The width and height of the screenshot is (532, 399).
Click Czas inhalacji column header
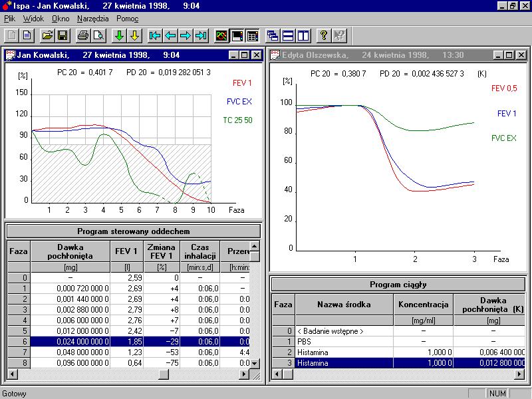click(x=200, y=251)
